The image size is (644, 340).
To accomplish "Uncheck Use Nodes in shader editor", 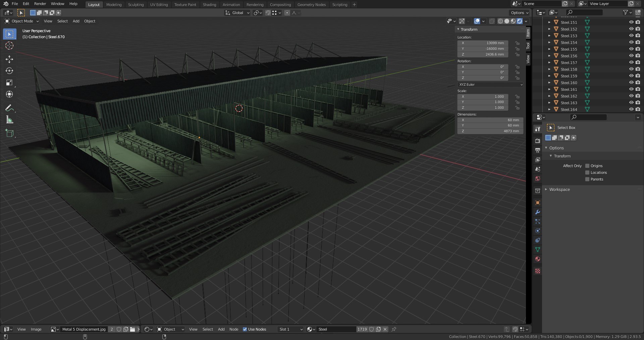I will click(245, 329).
